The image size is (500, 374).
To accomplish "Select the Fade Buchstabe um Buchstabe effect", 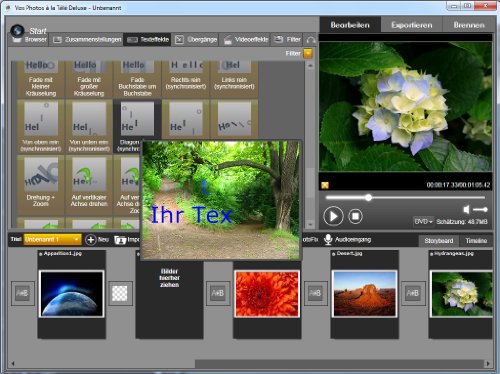I will pyautogui.click(x=137, y=79).
